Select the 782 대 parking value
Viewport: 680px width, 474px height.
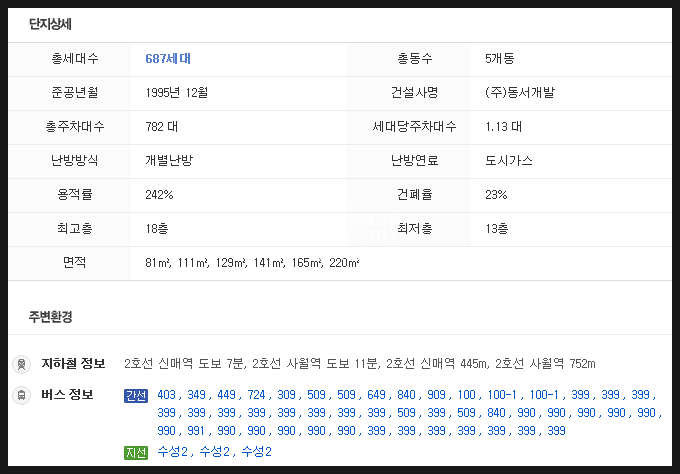pos(161,127)
